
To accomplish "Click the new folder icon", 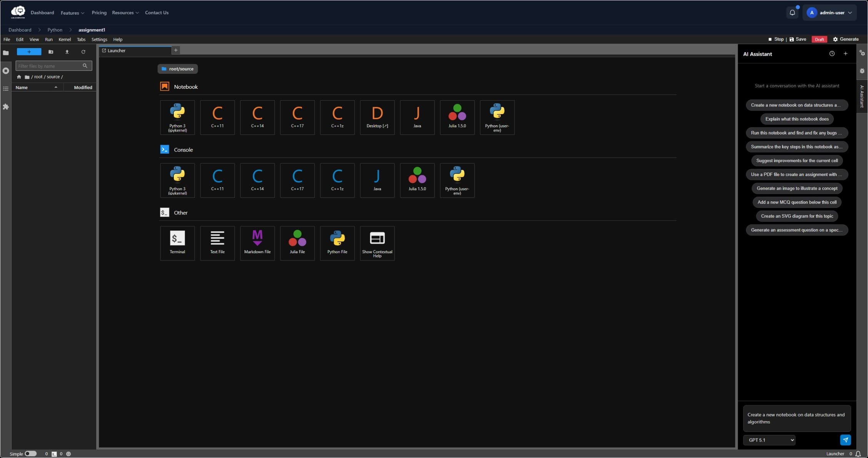I will pyautogui.click(x=51, y=52).
